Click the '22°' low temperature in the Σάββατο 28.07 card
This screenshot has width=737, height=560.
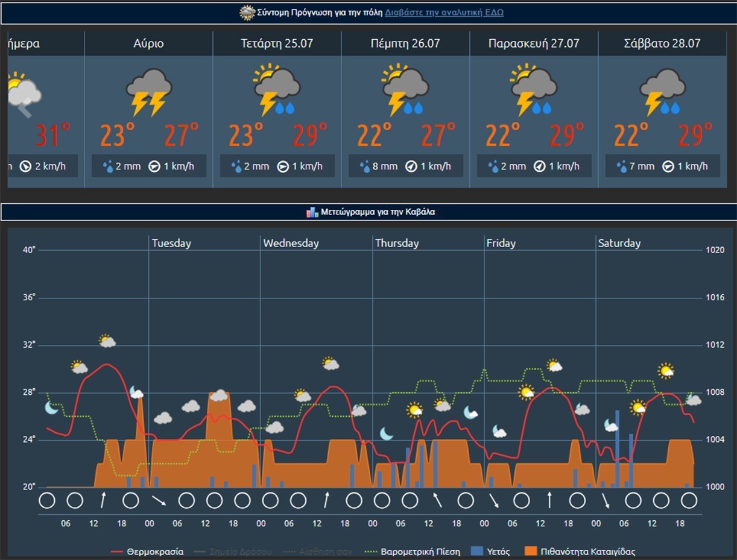[x=631, y=135]
